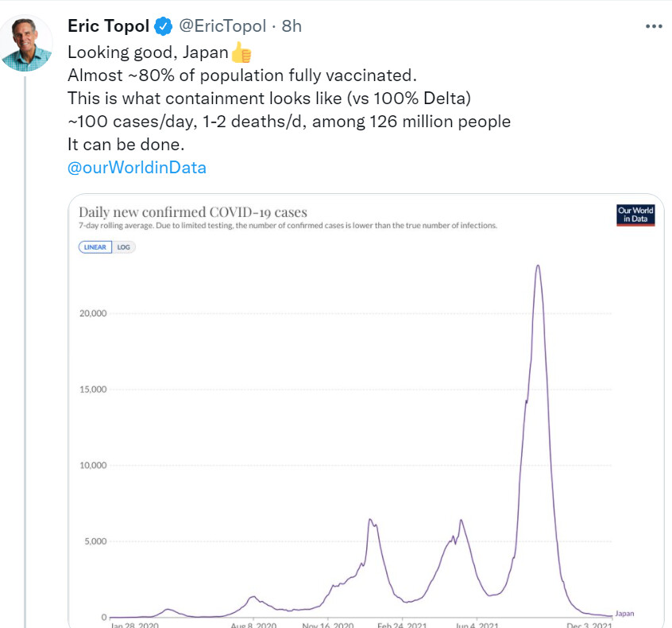672x628 pixels.
Task: Select the Japan series label
Action: [625, 614]
